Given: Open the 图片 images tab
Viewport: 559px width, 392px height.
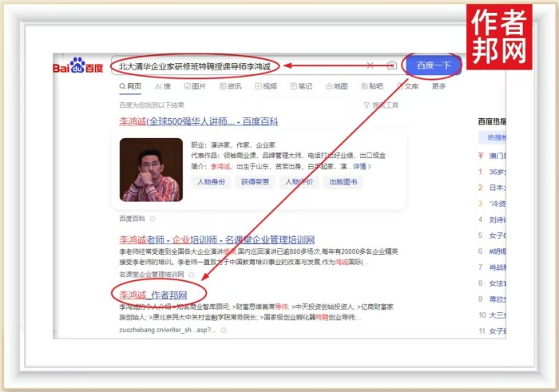Looking at the screenshot, I should [x=194, y=86].
